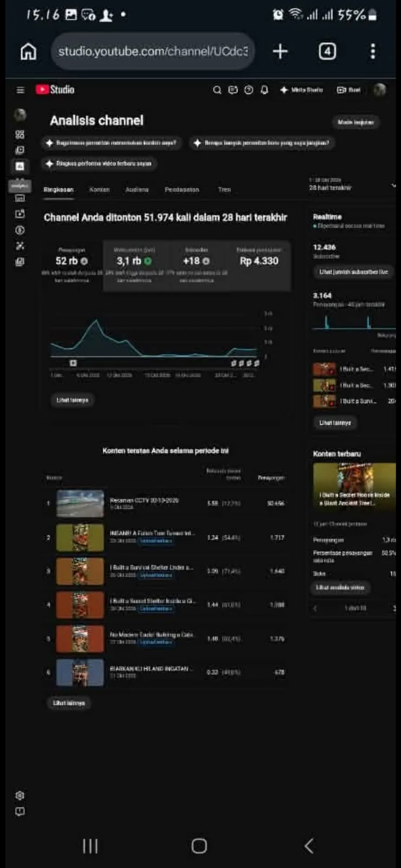
Task: Switch to the Tren tab
Action: (224, 189)
